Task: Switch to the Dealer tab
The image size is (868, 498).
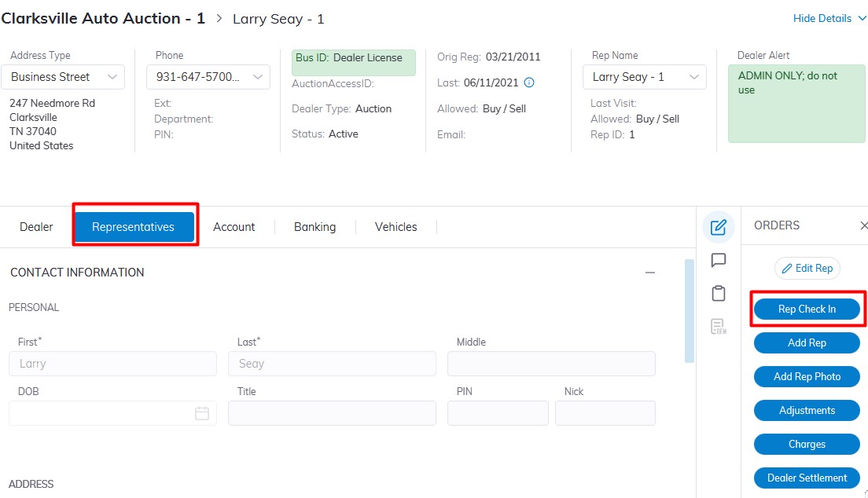Action: tap(36, 227)
